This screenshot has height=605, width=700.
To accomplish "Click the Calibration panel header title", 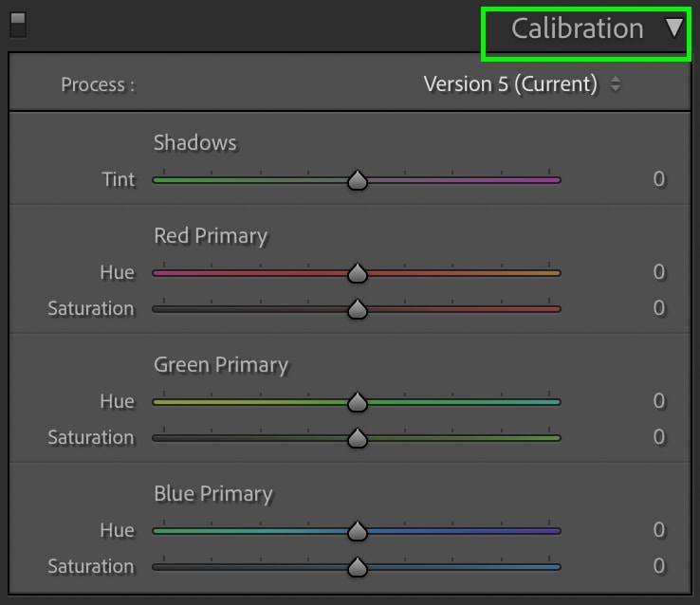I will pos(578,28).
